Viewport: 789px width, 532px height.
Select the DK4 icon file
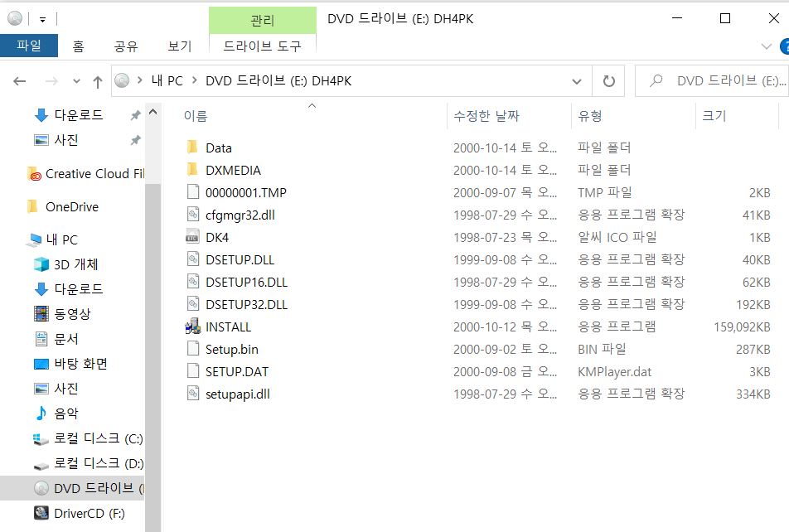point(193,237)
